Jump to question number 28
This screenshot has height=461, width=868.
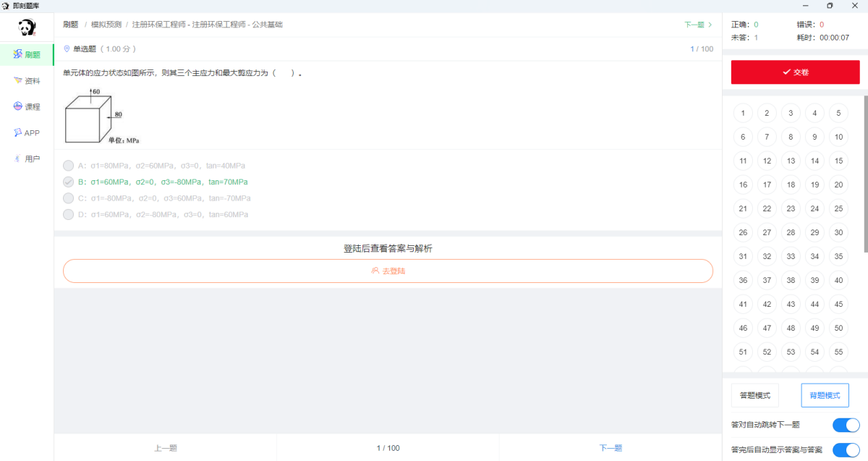(x=791, y=232)
